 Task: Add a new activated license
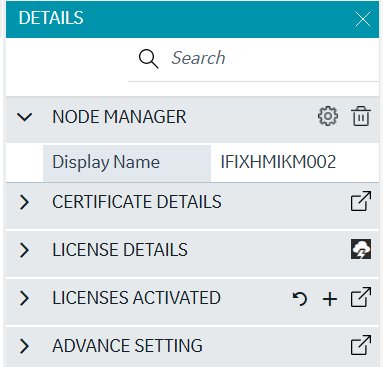click(330, 299)
